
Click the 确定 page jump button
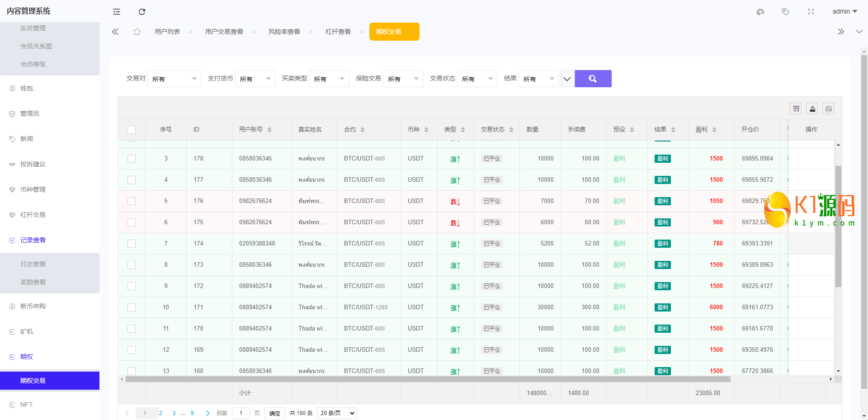point(274,413)
